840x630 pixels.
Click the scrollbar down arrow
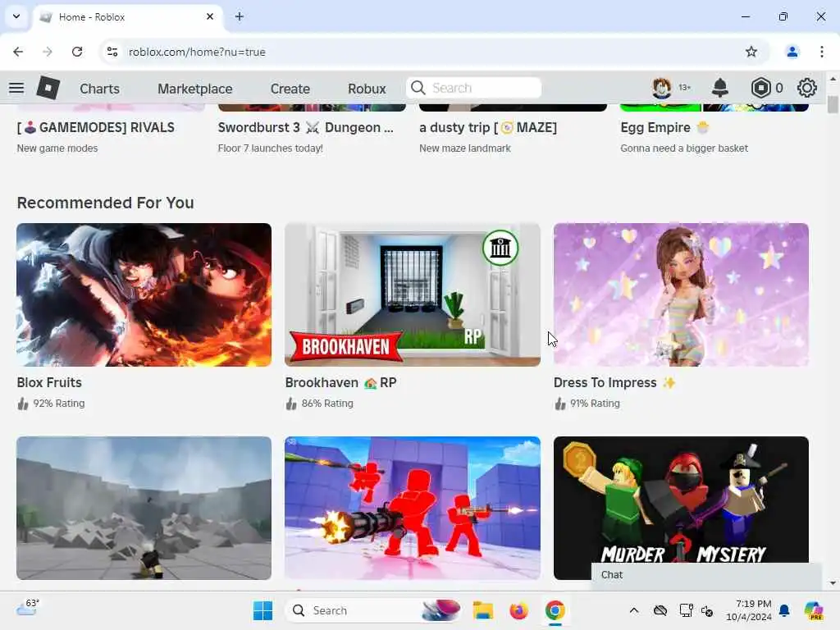pos(833,583)
